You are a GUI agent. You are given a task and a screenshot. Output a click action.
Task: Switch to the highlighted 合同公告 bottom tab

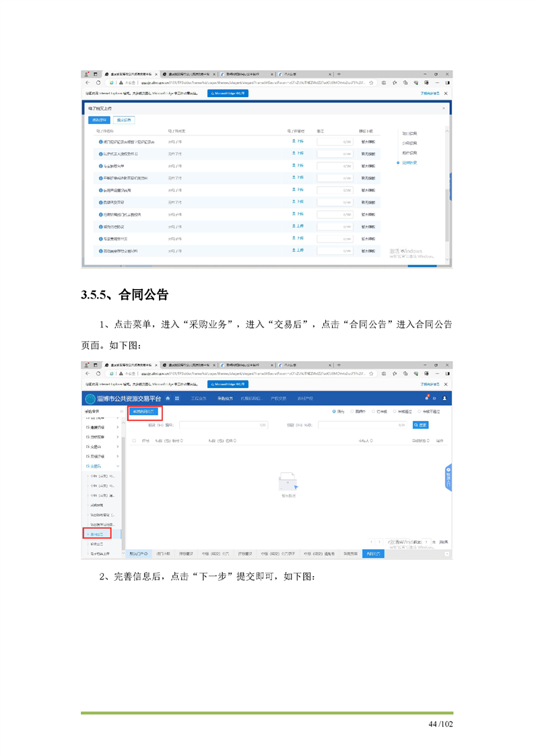tap(372, 553)
